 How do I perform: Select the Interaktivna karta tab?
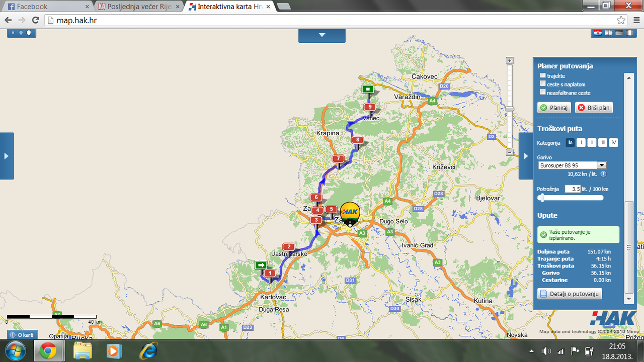(x=229, y=7)
